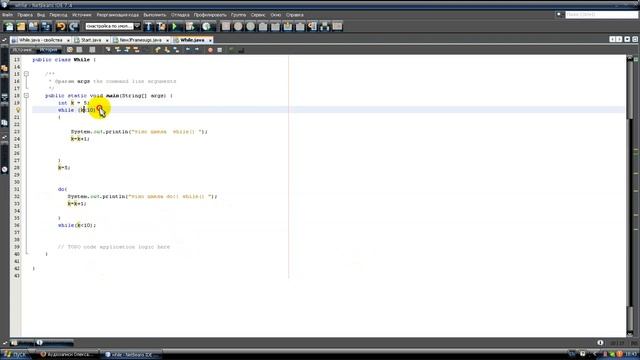Switch to the Source view tab
This screenshot has width=640, height=360.
click(x=22, y=50)
